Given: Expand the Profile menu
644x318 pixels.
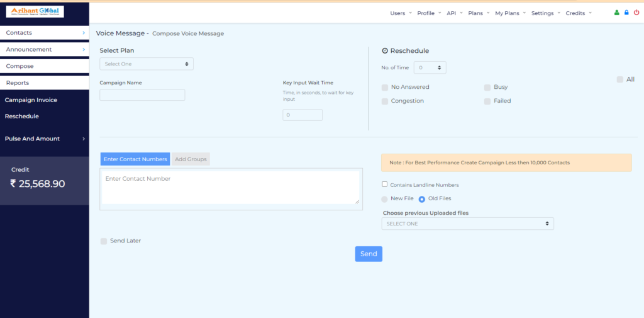Looking at the screenshot, I should point(429,13).
